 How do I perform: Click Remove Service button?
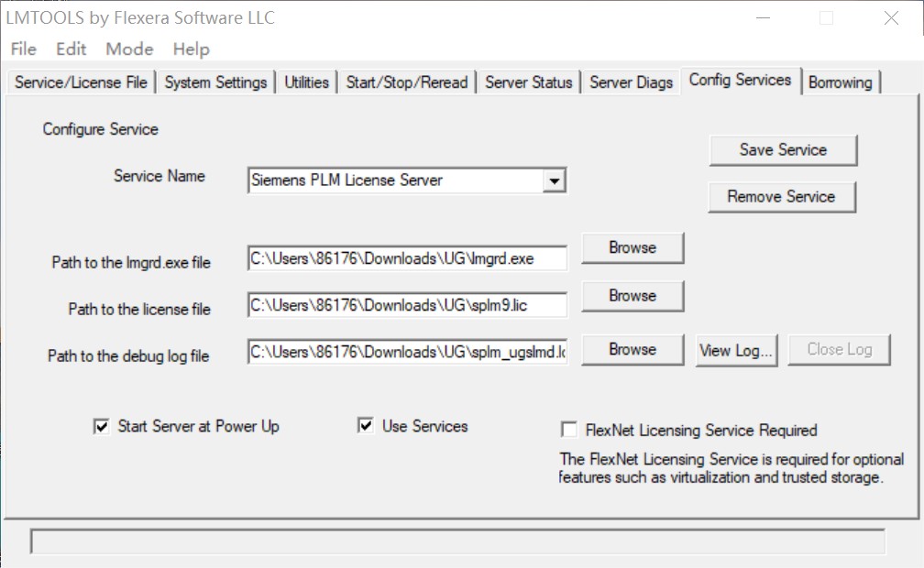(x=781, y=197)
